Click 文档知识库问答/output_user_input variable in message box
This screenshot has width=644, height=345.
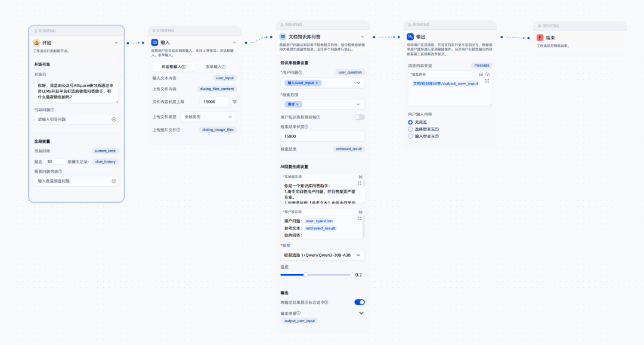(445, 83)
